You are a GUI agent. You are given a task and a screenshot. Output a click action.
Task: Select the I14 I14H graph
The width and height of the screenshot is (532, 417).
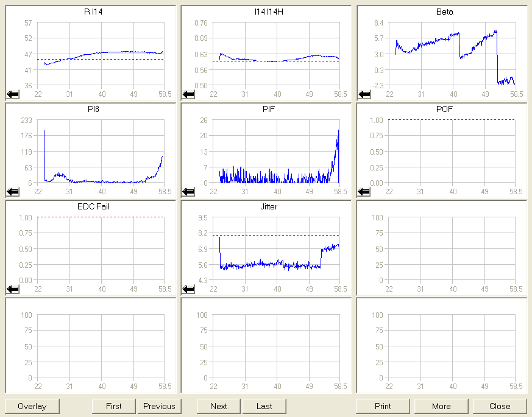click(x=266, y=53)
